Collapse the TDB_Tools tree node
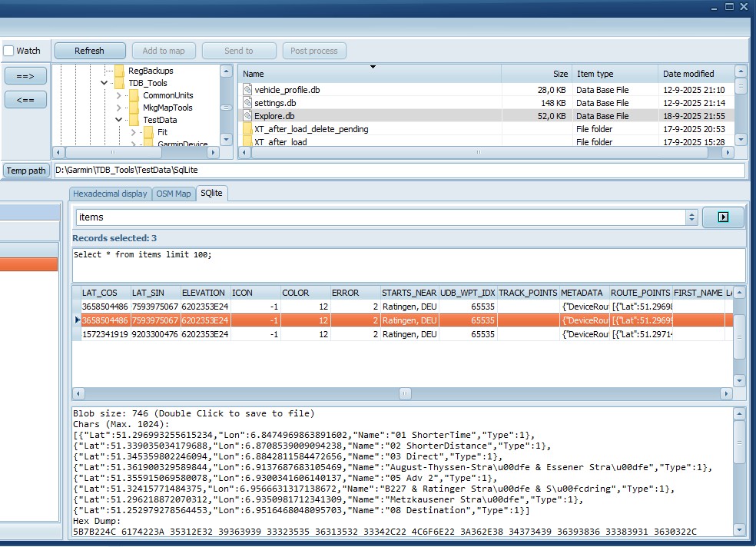This screenshot has width=756, height=547. tap(104, 83)
